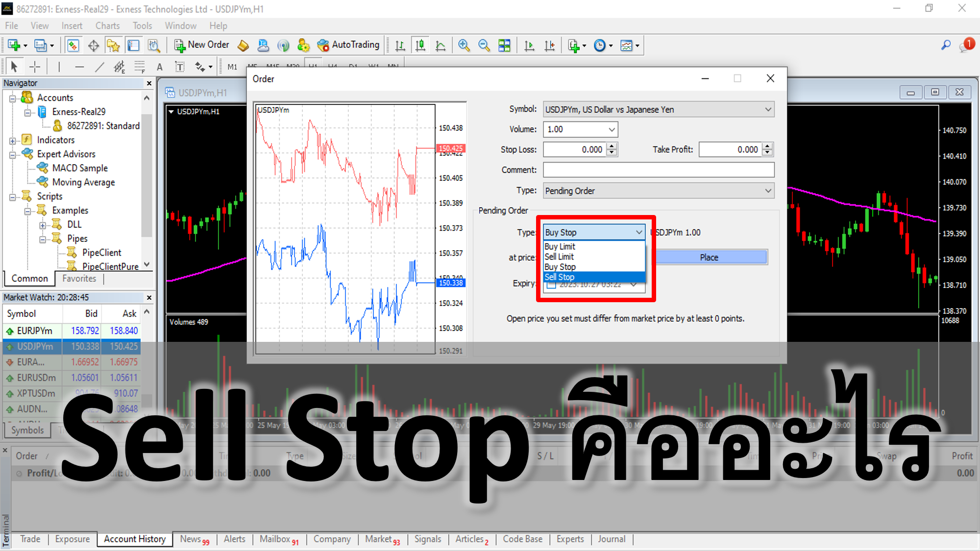Select Sell Stop from order type dropdown
This screenshot has width=980, height=551.
(591, 277)
